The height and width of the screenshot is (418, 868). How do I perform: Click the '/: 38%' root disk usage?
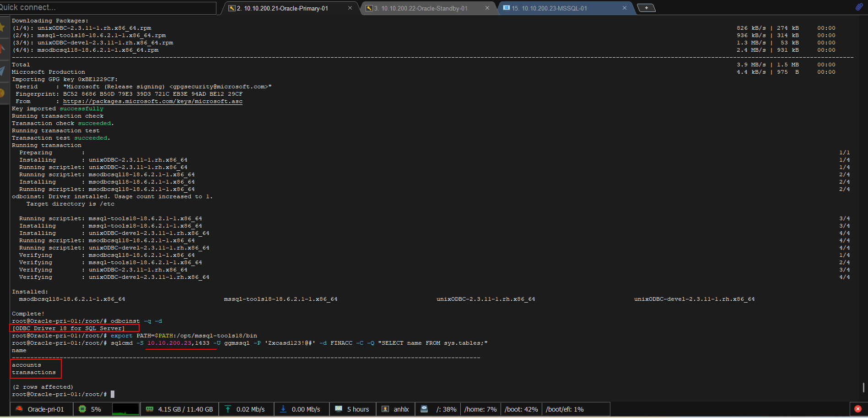click(446, 409)
